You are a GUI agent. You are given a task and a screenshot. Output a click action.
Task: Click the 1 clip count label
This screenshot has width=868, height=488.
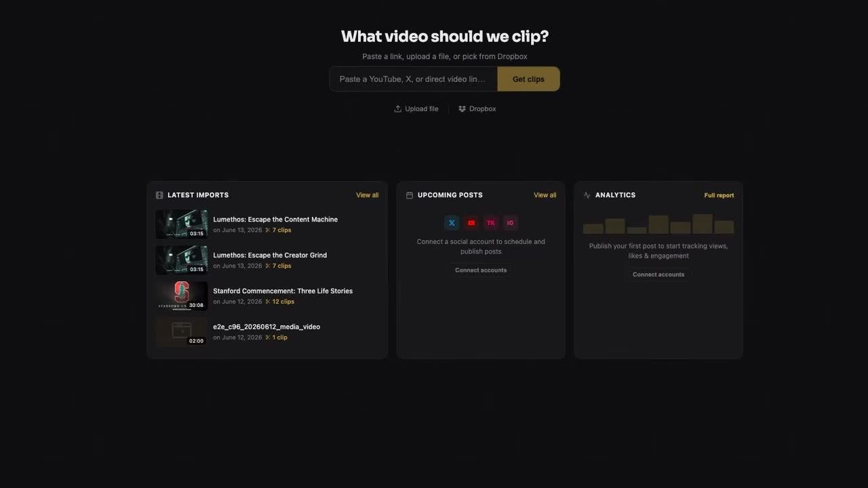[x=280, y=338]
